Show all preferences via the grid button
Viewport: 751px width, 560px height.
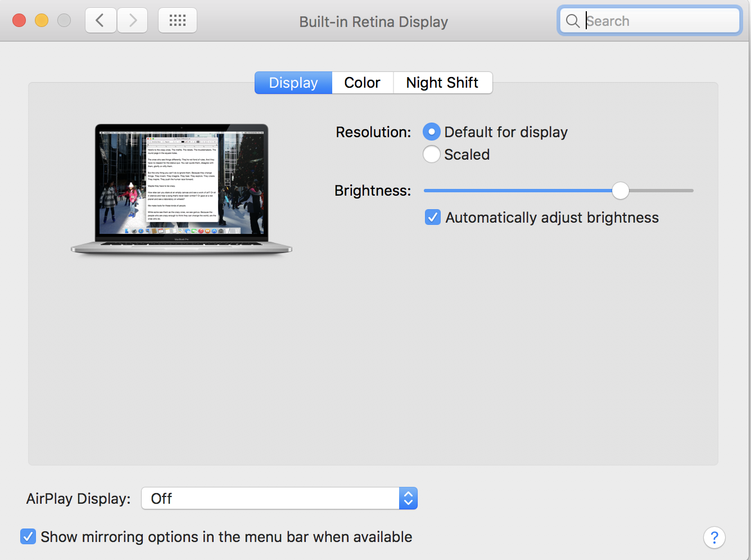pyautogui.click(x=178, y=21)
